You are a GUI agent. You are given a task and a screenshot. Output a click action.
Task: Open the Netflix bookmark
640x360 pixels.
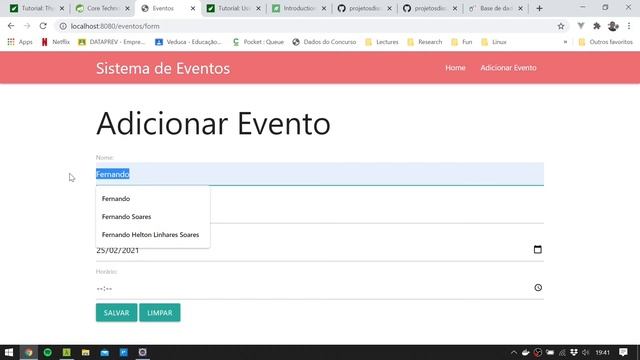point(56,42)
